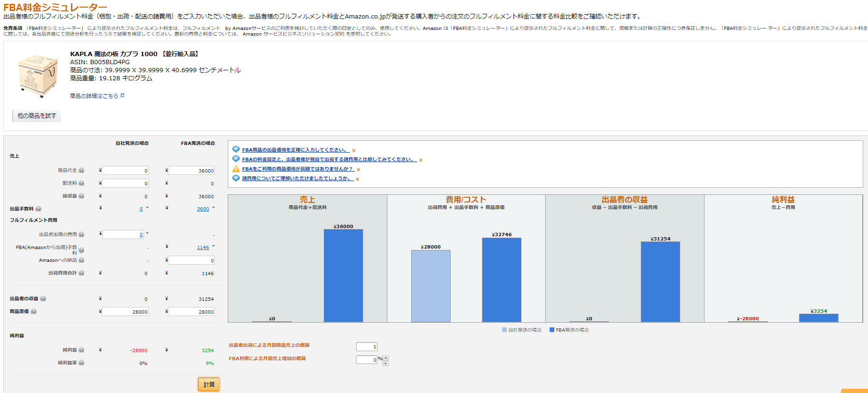Click speech bubble icon for FBAの料金設定 tip
This screenshot has height=393, width=868.
pos(236,159)
